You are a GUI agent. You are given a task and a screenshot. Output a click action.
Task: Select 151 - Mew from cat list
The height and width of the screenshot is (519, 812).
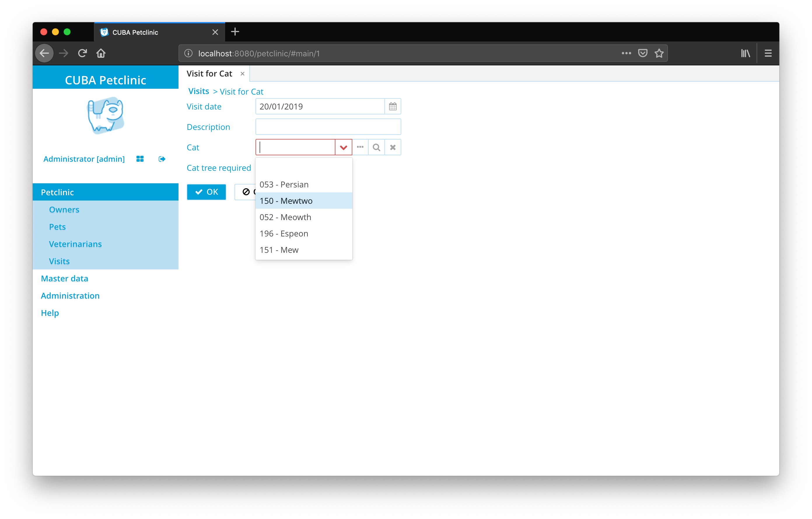click(279, 249)
